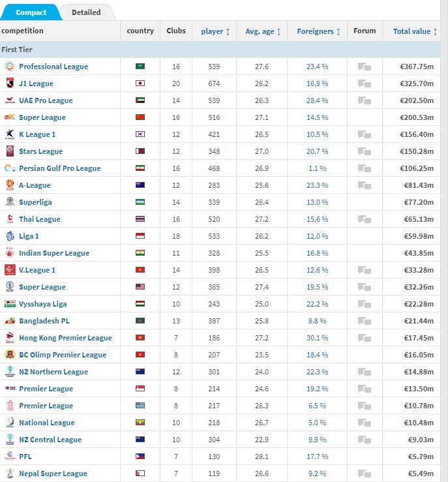Click the K League 1 logo
The width and height of the screenshot is (448, 482).
pyautogui.click(x=10, y=134)
